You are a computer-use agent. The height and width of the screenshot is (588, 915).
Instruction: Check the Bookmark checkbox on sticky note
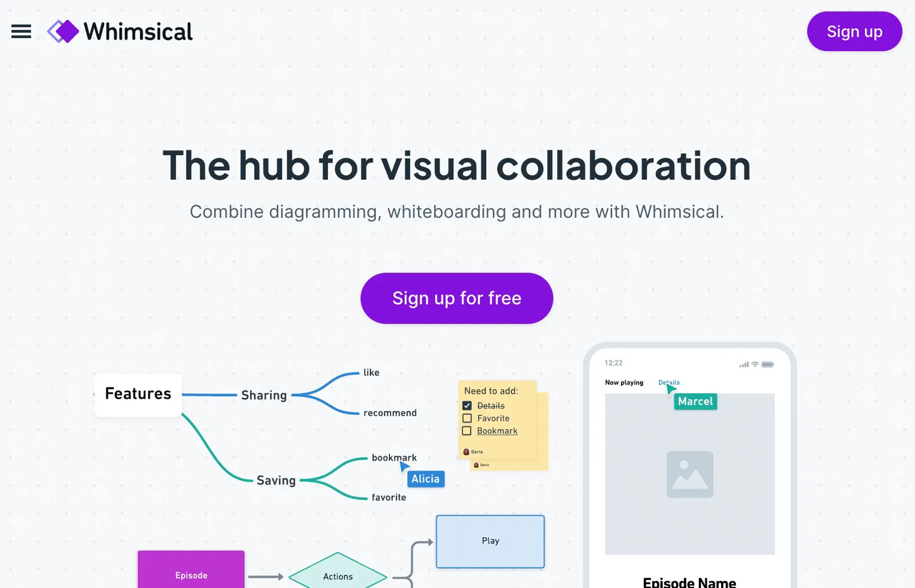tap(467, 431)
